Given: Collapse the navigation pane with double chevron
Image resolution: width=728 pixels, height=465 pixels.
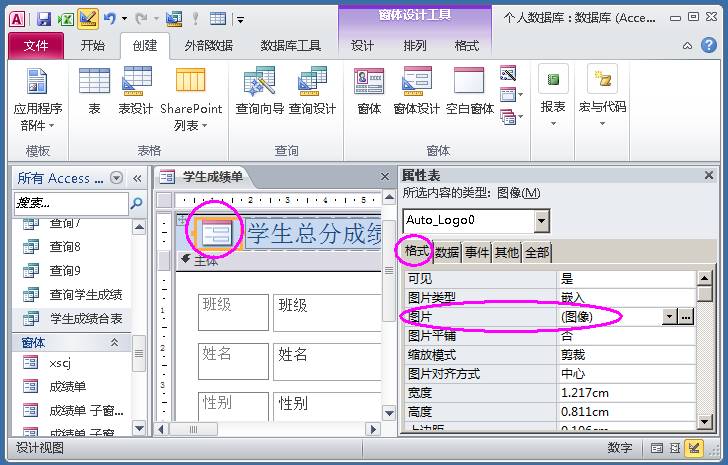Looking at the screenshot, I should click(x=137, y=178).
